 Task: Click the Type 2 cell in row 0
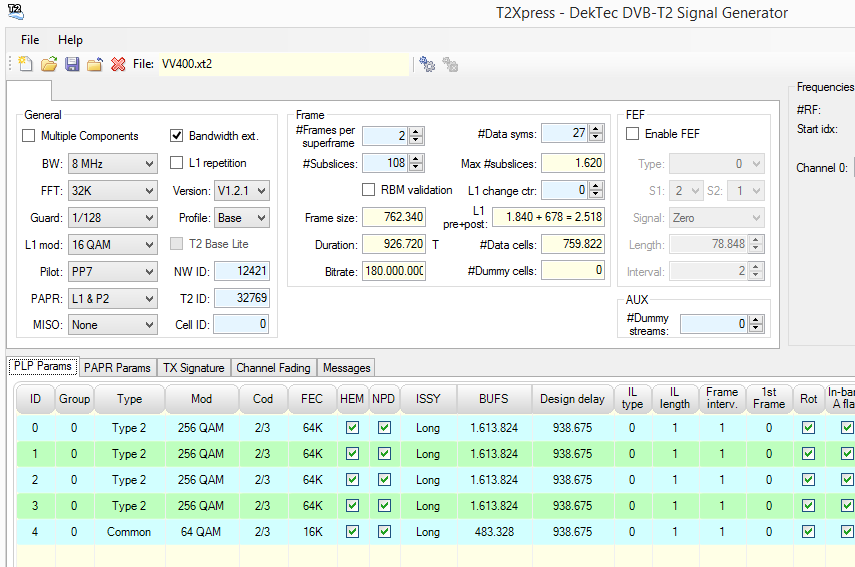click(x=129, y=428)
